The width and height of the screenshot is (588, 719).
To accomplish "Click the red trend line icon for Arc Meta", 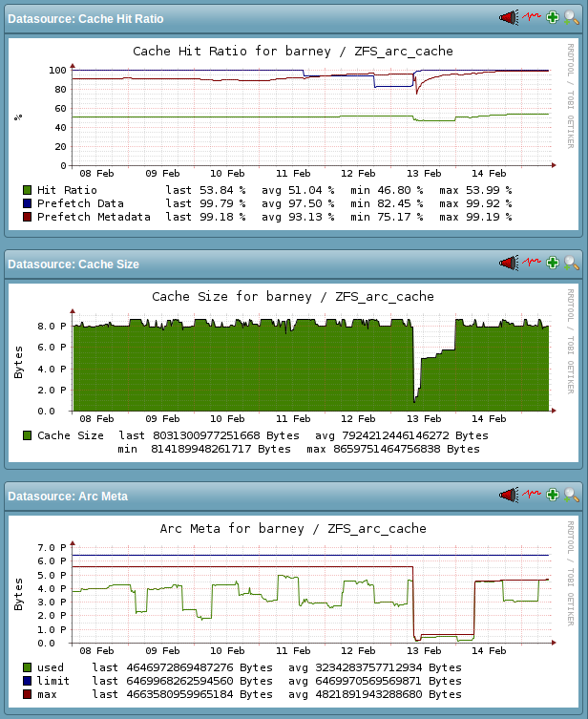I will (x=531, y=495).
